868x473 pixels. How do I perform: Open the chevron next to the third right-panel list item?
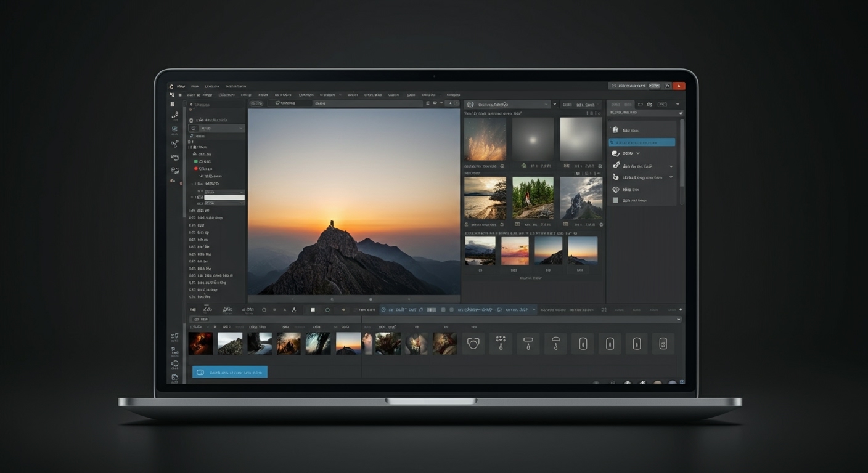(x=638, y=153)
